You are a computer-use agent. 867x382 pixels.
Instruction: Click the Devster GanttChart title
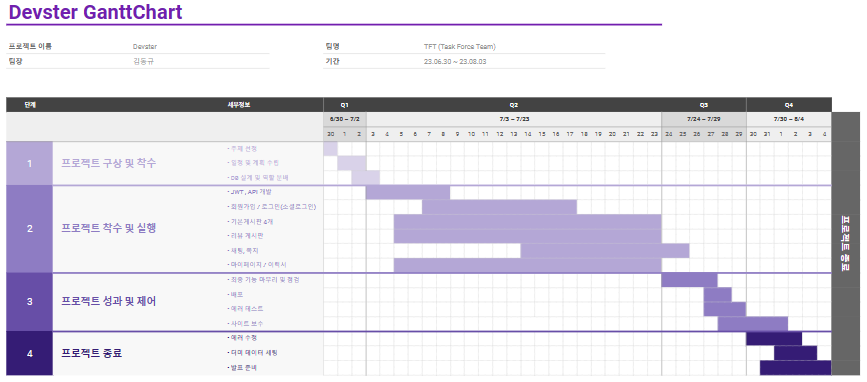coord(96,12)
